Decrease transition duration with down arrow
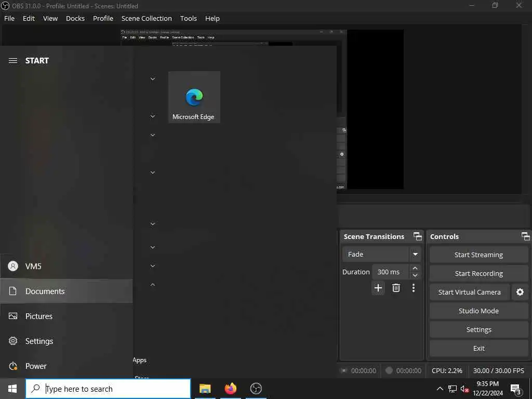The width and height of the screenshot is (532, 399). point(415,275)
